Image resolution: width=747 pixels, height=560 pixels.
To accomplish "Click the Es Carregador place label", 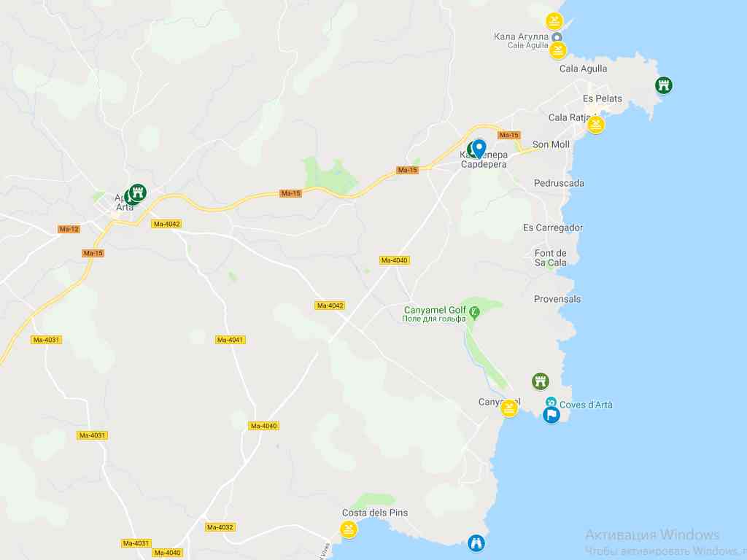I will (553, 227).
